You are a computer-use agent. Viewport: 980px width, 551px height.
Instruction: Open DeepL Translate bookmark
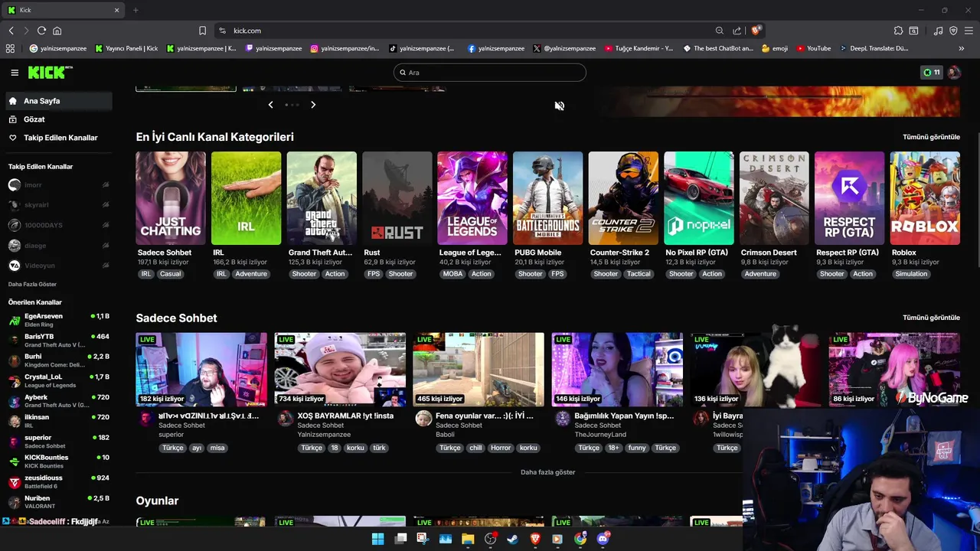tap(874, 48)
